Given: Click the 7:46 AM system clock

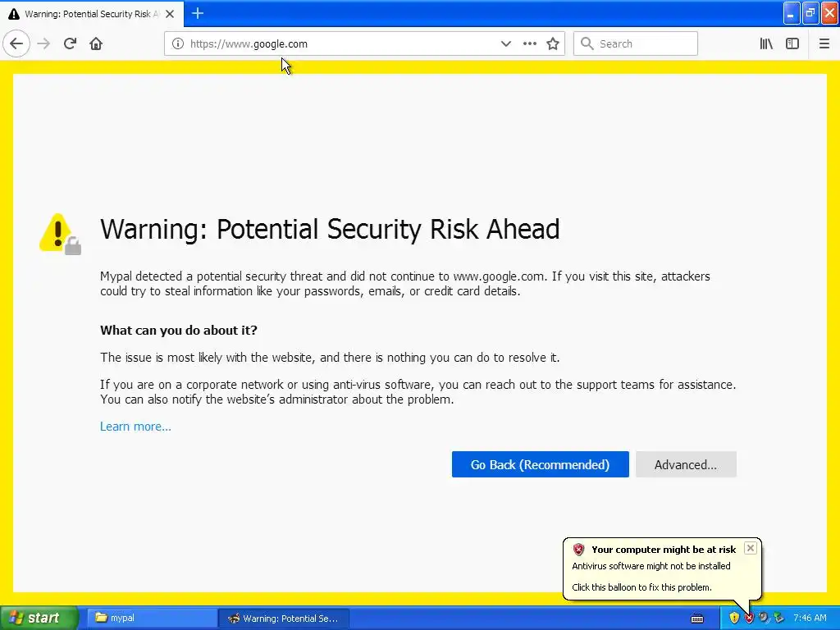Looking at the screenshot, I should [x=810, y=618].
